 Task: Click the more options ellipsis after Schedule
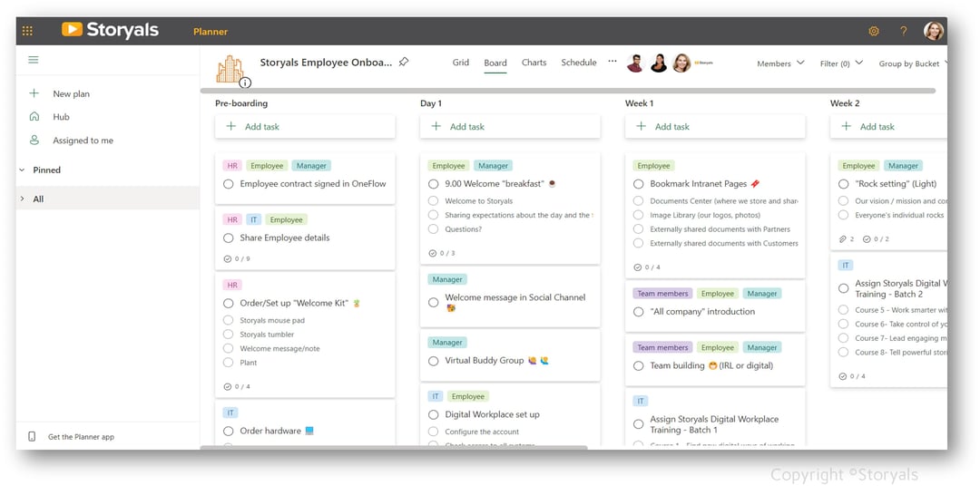click(x=612, y=61)
